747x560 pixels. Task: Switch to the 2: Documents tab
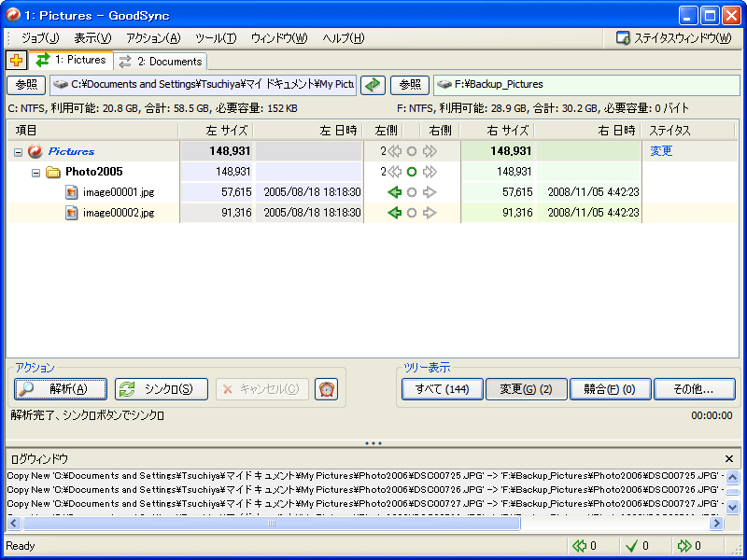(x=161, y=62)
